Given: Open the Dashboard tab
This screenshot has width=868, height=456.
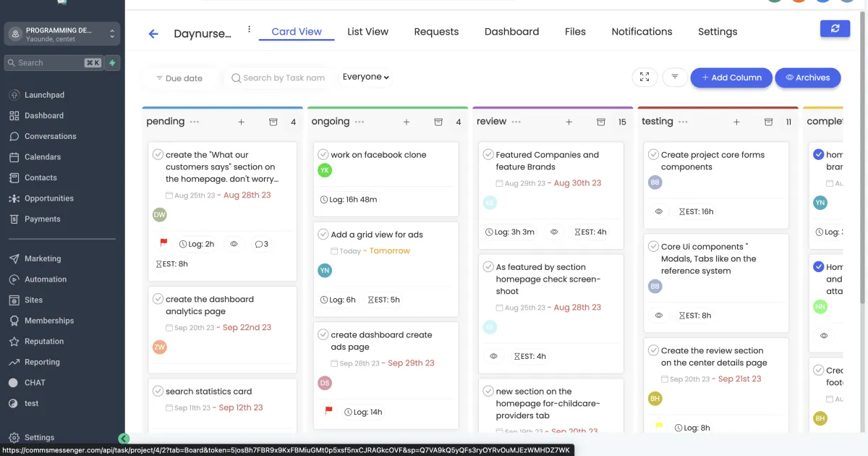Looking at the screenshot, I should coord(511,32).
